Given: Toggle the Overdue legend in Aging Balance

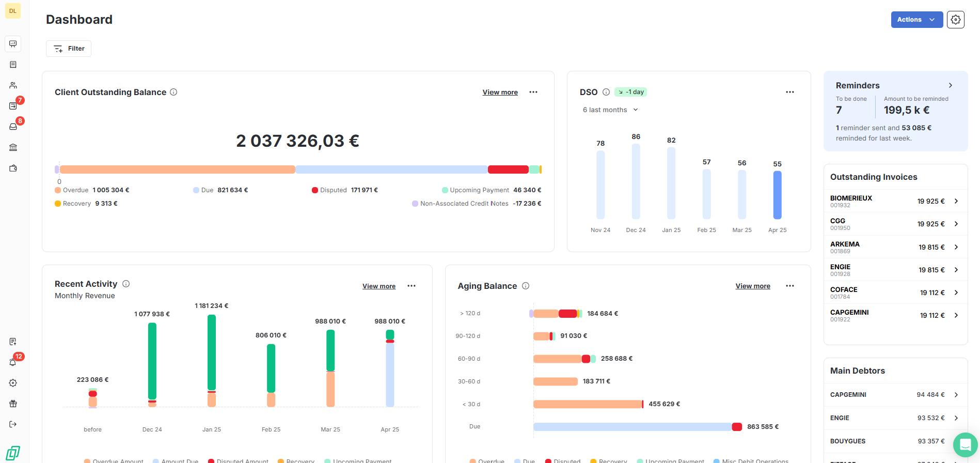Looking at the screenshot, I should pos(487,460).
